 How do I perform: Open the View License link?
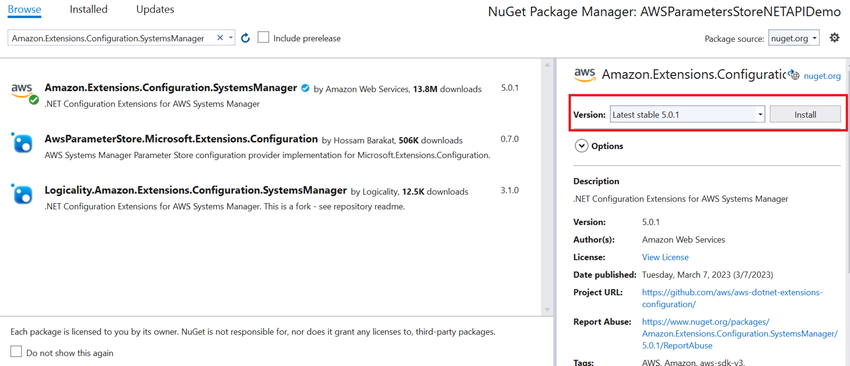[665, 257]
